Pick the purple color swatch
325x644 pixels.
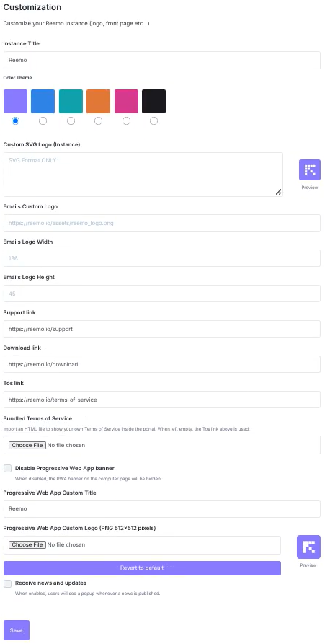pos(16,101)
